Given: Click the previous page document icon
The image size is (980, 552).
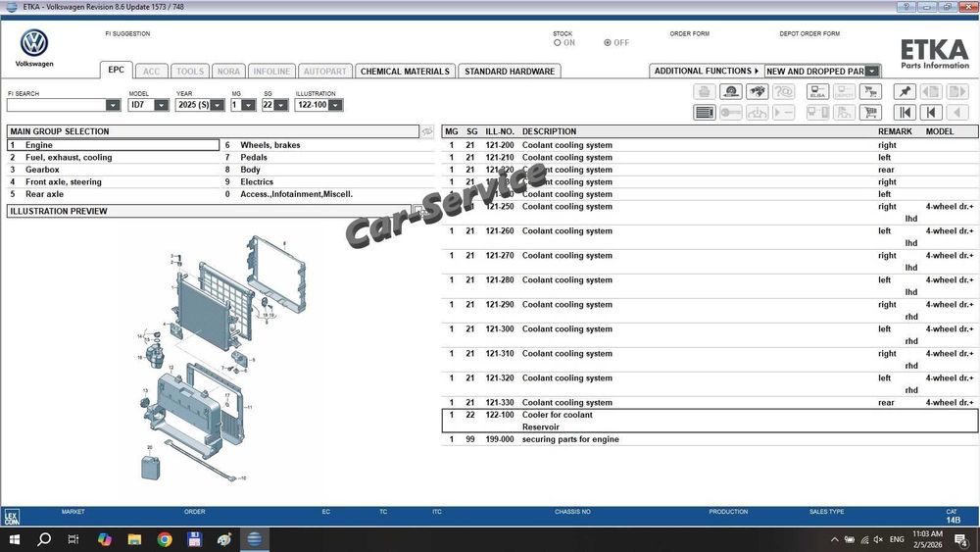Looking at the screenshot, I should 931,92.
